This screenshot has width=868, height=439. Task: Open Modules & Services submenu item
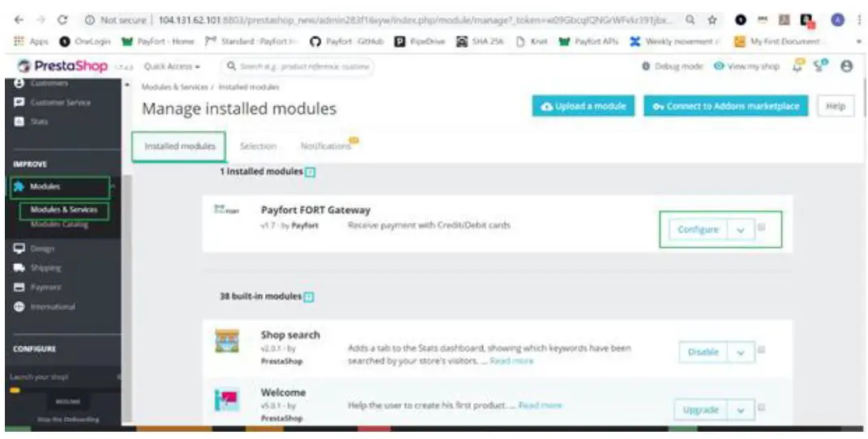point(64,210)
